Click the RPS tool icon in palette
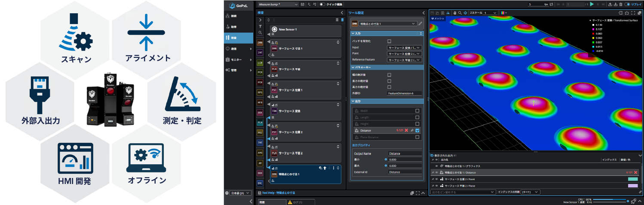The image size is (644, 205). pyautogui.click(x=260, y=92)
